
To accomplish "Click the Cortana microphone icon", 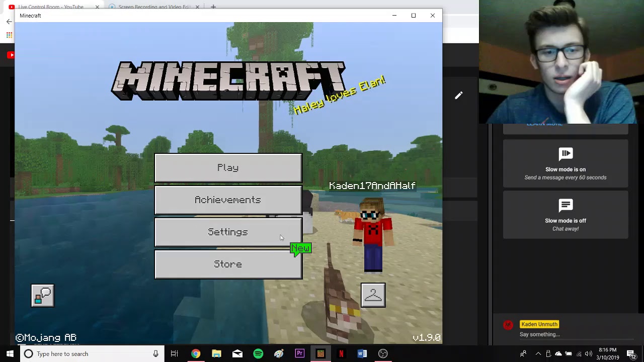I will [x=155, y=354].
